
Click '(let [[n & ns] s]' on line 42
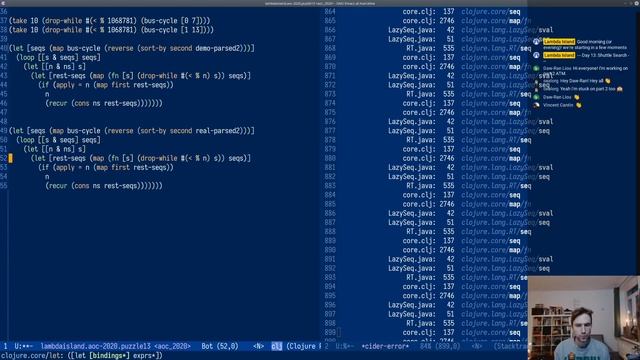55,67
